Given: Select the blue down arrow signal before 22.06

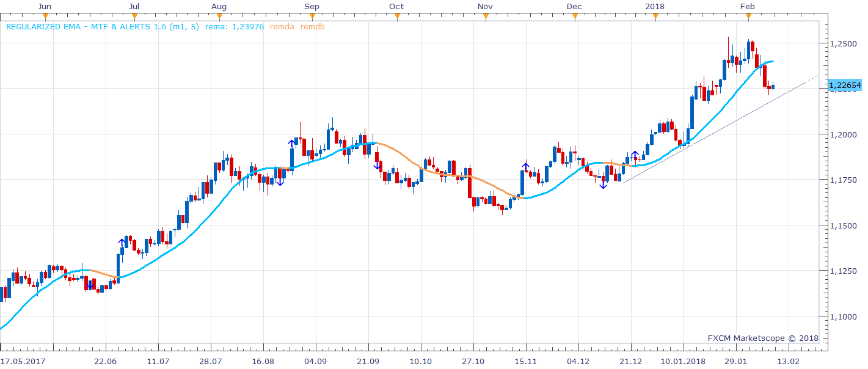Looking at the screenshot, I should pos(90,285).
